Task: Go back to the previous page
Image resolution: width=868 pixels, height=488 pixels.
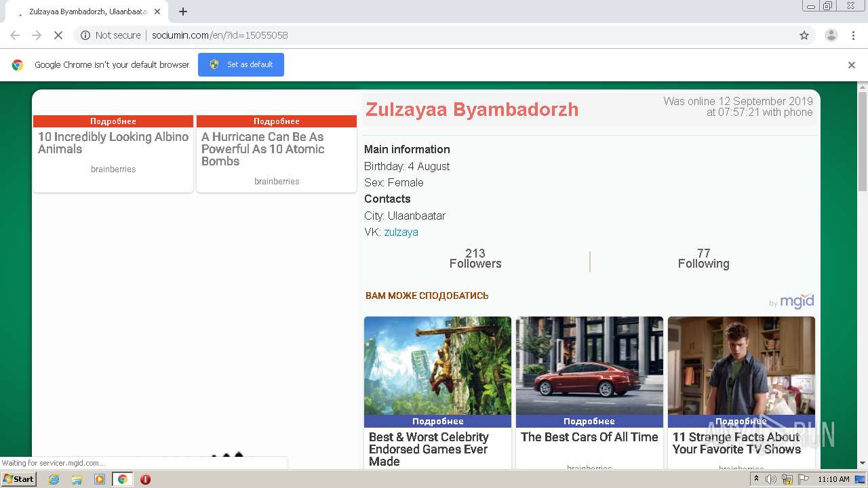Action: pos(15,35)
